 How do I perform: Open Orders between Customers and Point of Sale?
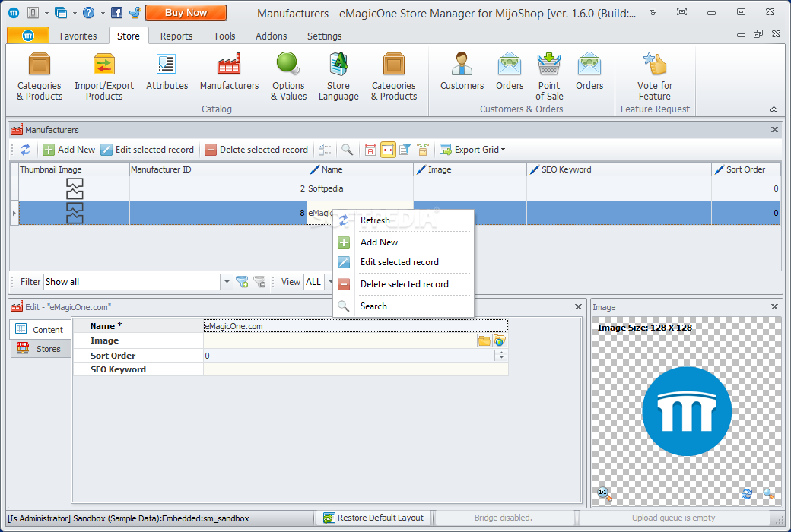click(x=510, y=71)
